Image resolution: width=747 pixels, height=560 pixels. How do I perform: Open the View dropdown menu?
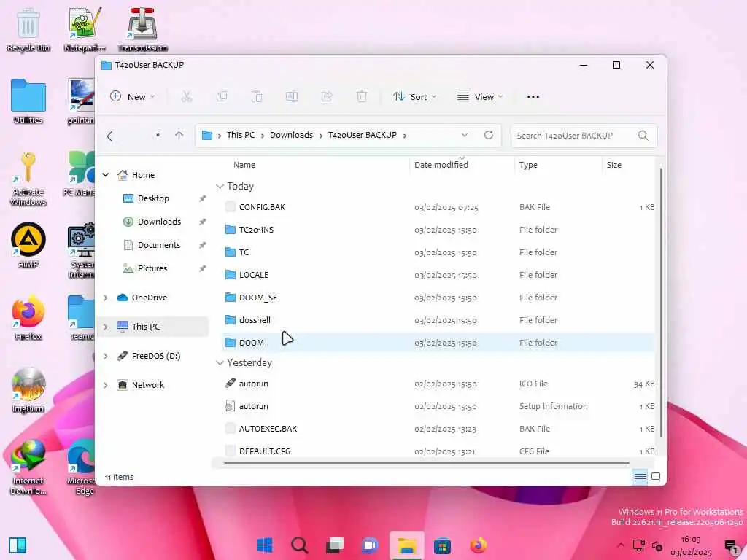[x=479, y=97]
